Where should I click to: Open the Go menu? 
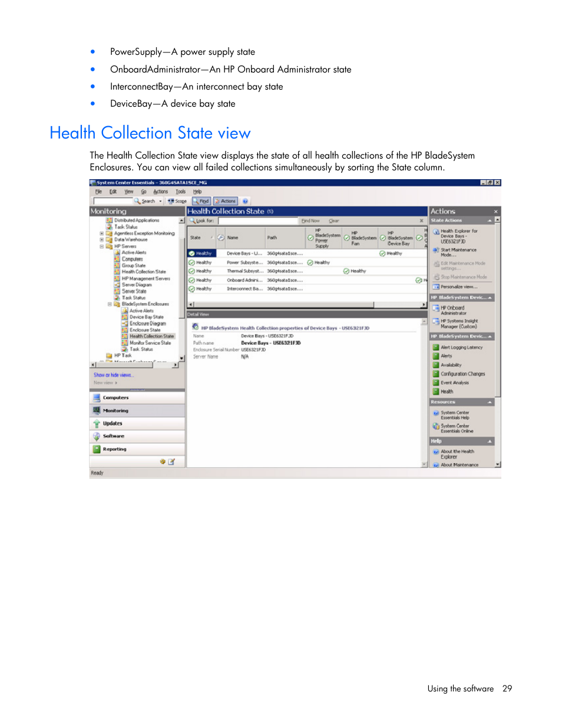click(143, 192)
